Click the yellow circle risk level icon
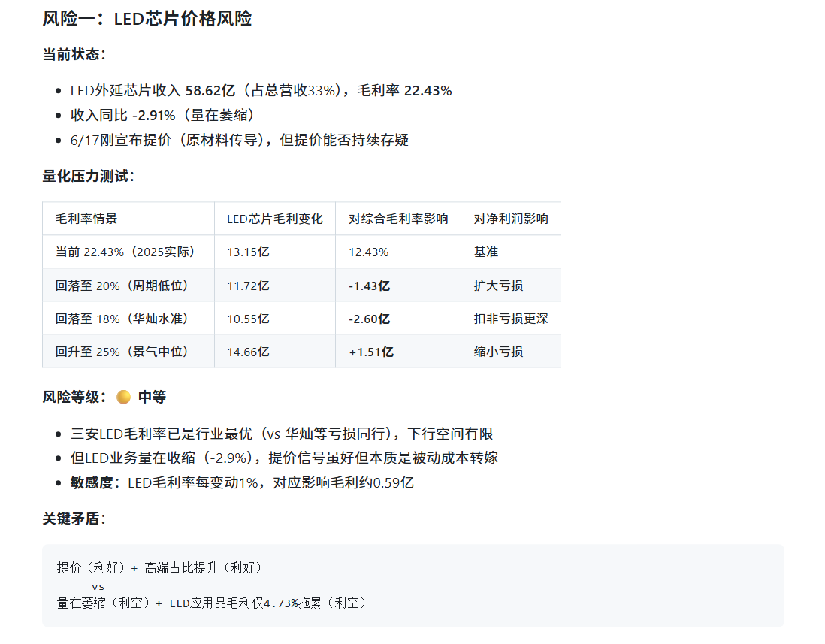The width and height of the screenshot is (825, 644). [124, 397]
